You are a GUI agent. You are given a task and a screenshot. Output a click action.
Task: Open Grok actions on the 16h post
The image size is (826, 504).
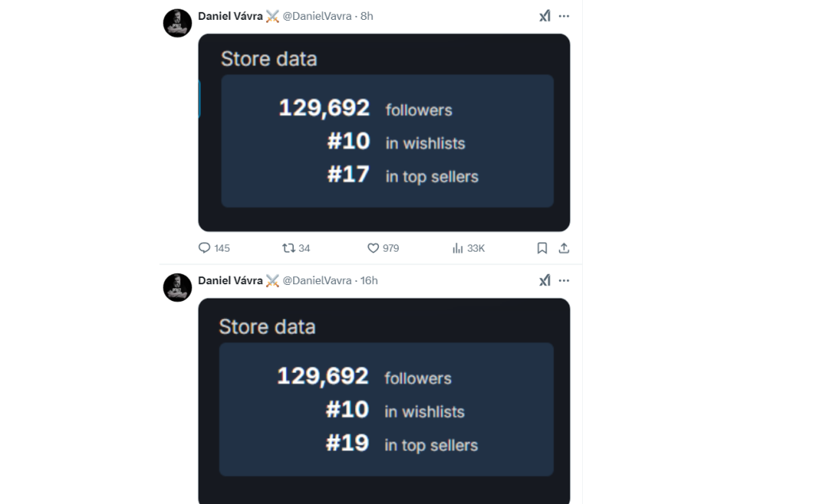coord(545,280)
